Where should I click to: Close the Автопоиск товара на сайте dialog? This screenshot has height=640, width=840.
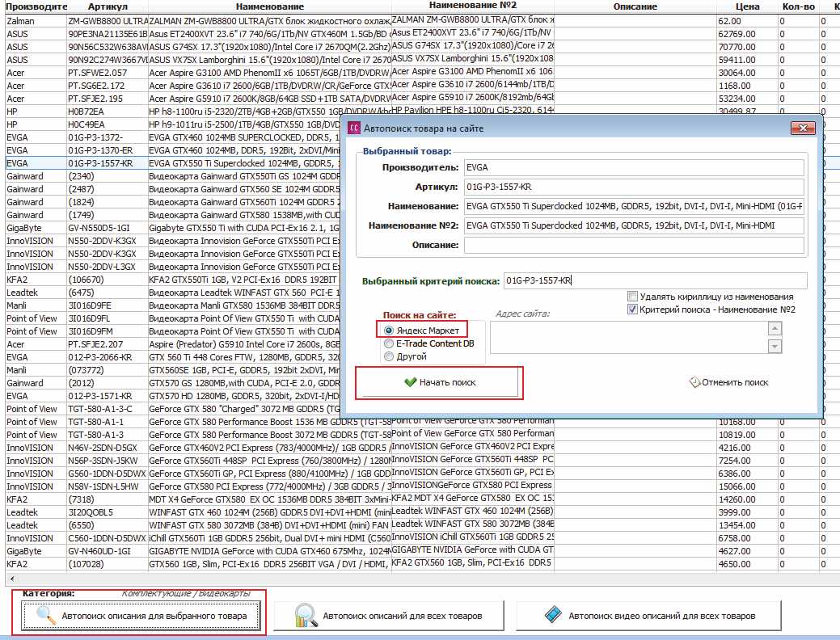(803, 128)
